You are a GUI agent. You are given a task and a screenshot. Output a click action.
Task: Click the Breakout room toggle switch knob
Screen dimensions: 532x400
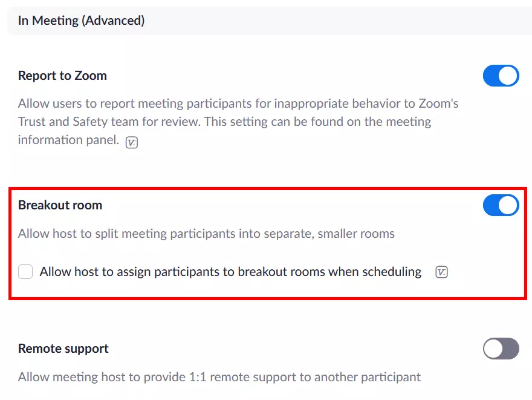coord(508,205)
